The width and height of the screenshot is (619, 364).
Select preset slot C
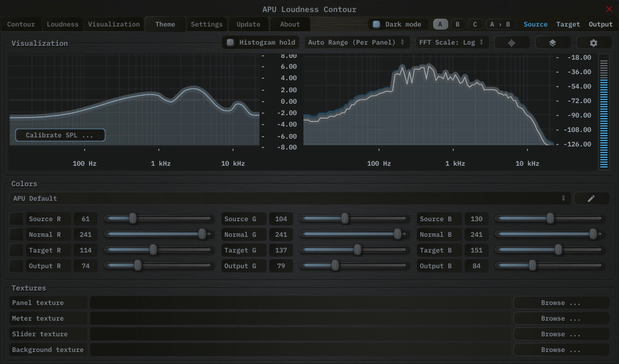coord(475,25)
